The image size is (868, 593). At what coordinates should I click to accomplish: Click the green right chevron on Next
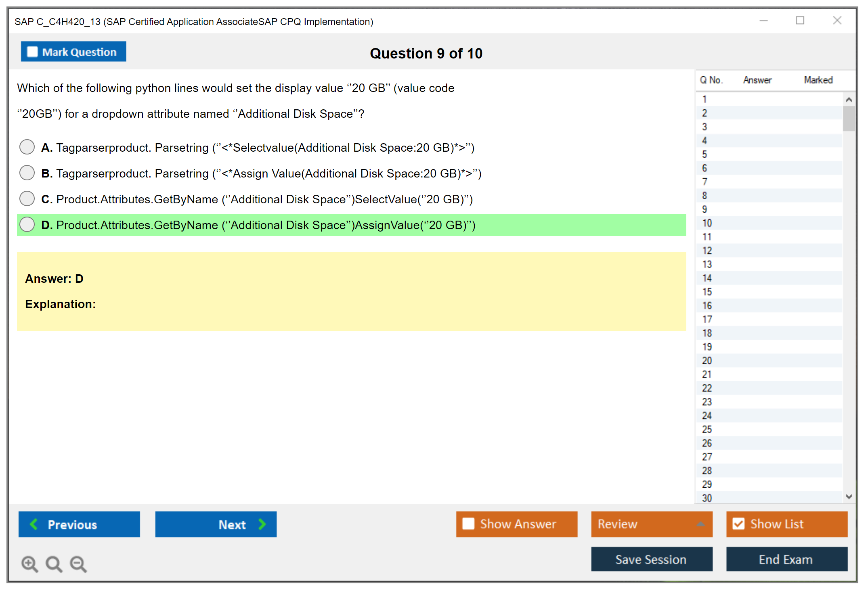click(x=262, y=524)
